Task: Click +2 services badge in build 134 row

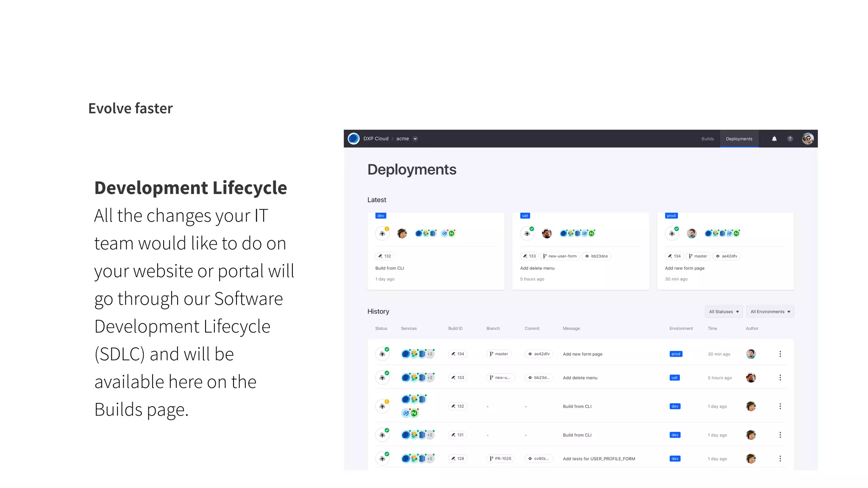Action: [430, 354]
